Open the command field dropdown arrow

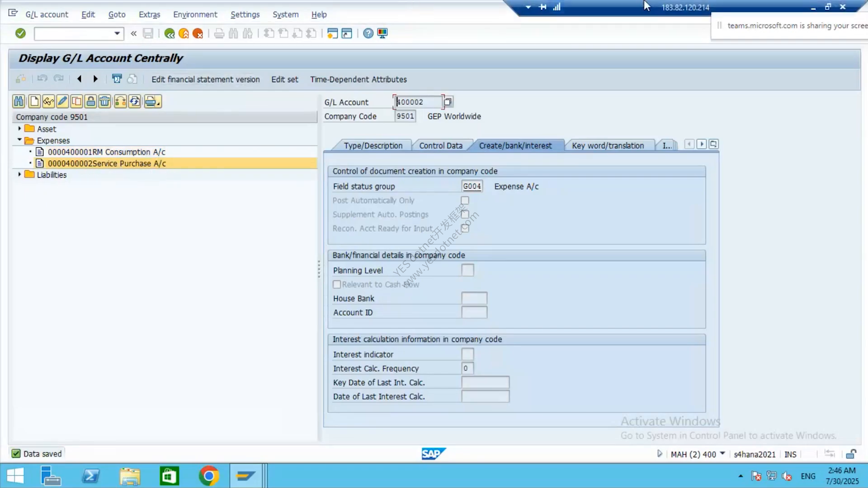(x=117, y=33)
